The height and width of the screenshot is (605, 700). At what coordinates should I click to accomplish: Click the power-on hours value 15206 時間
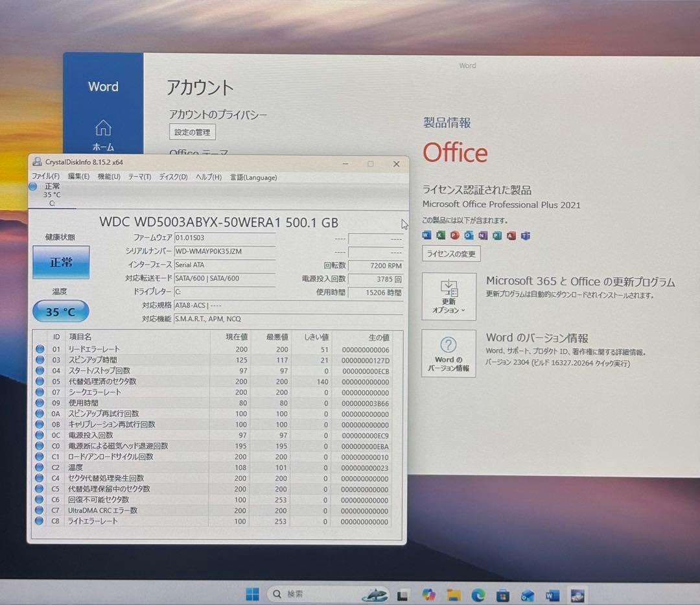pyautogui.click(x=376, y=292)
